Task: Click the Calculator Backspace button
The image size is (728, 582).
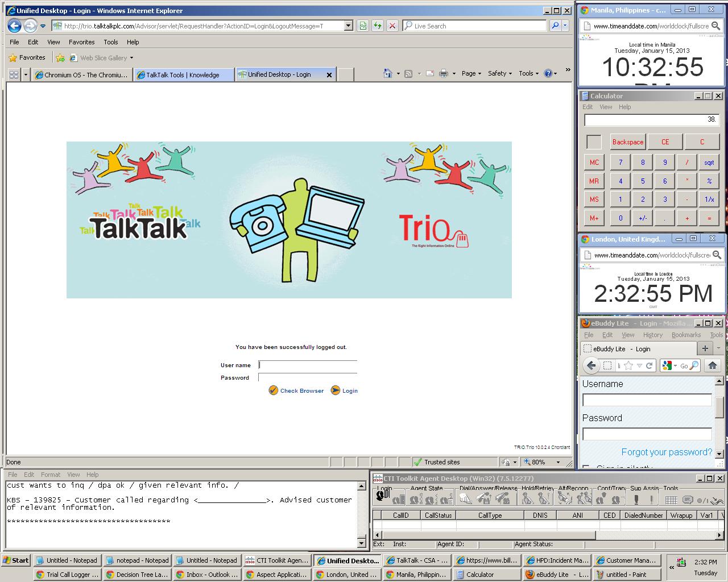Action: pyautogui.click(x=628, y=142)
